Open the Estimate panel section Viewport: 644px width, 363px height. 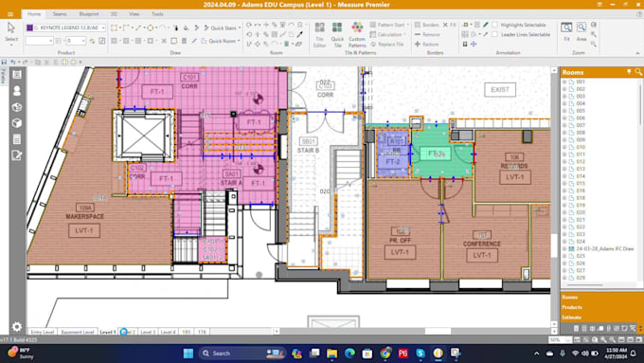coord(572,317)
